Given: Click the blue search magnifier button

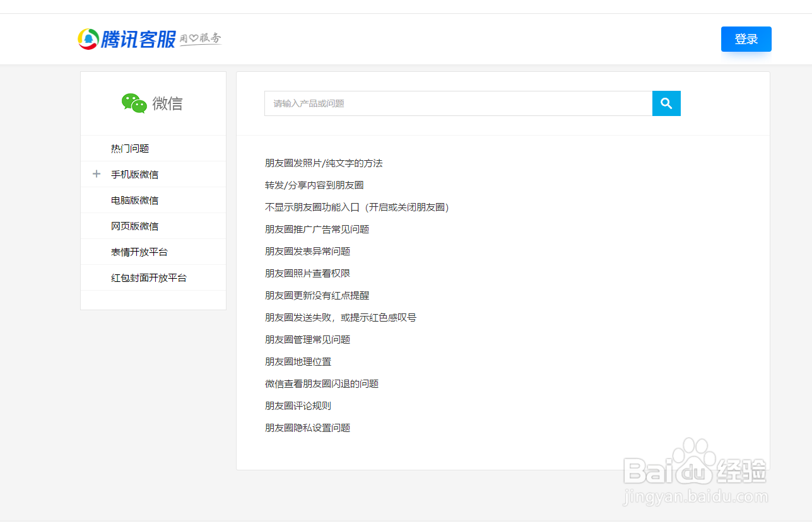Looking at the screenshot, I should (666, 103).
